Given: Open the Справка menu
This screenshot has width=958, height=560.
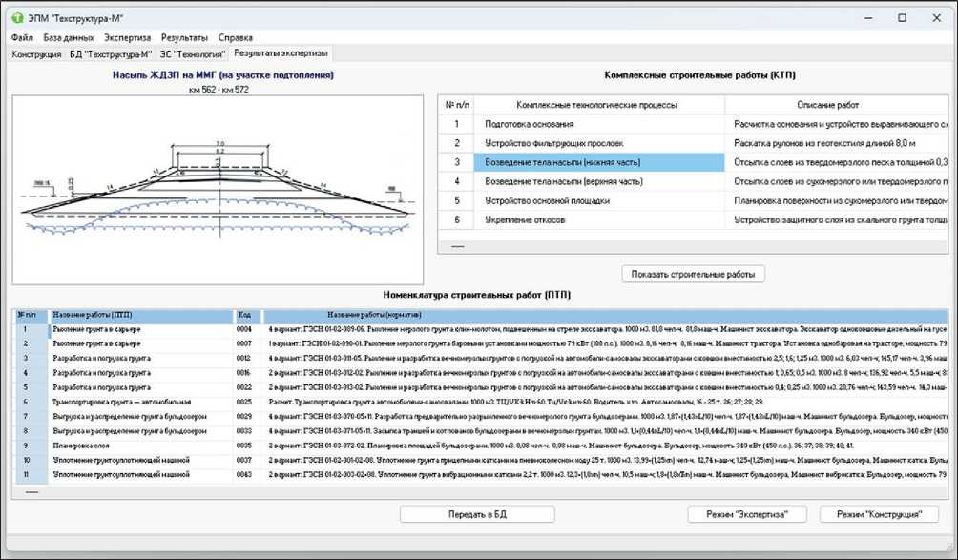Looking at the screenshot, I should pyautogui.click(x=236, y=37).
